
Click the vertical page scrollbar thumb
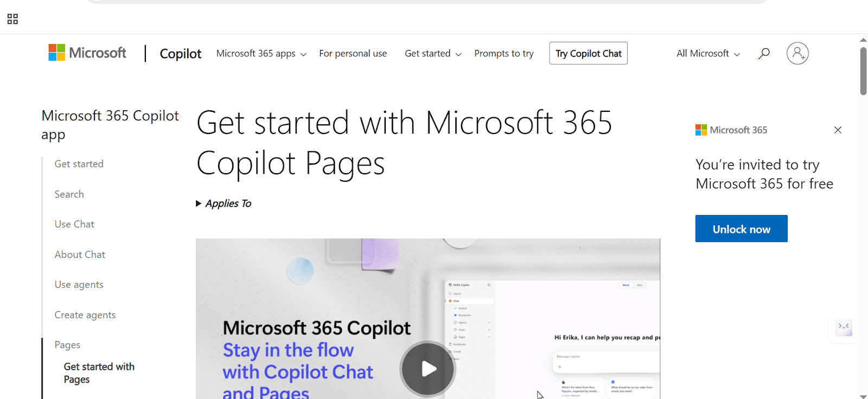863,71
